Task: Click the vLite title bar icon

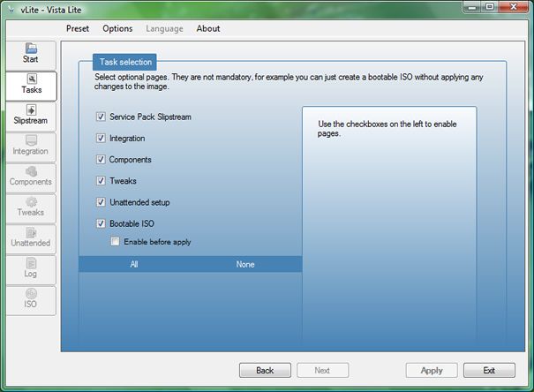Action: pos(11,10)
